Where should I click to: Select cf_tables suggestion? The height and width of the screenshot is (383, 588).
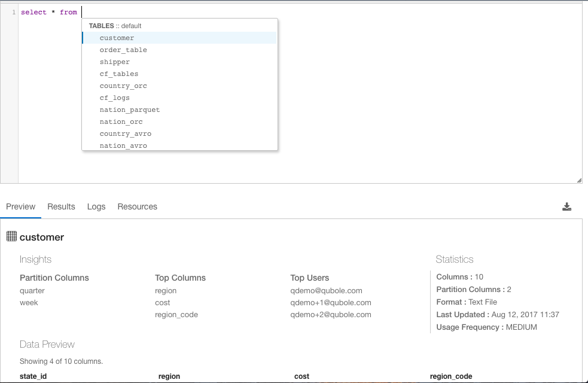(x=179, y=74)
